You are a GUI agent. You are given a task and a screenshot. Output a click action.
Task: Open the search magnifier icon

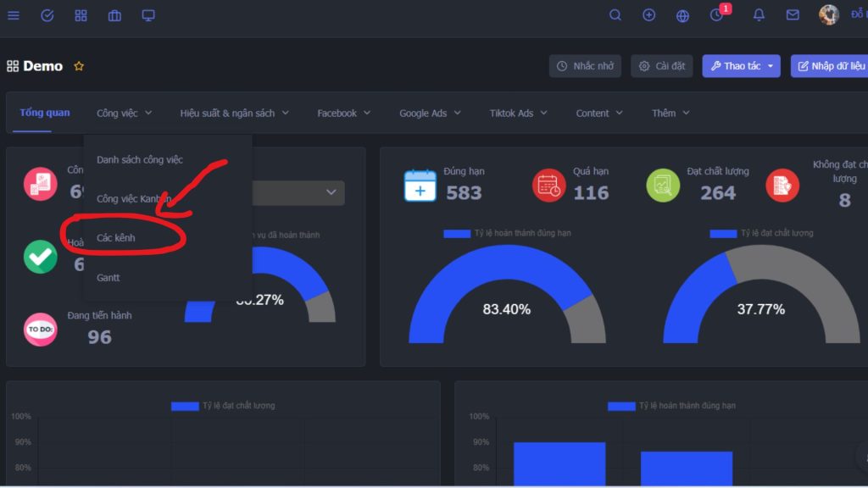click(615, 15)
